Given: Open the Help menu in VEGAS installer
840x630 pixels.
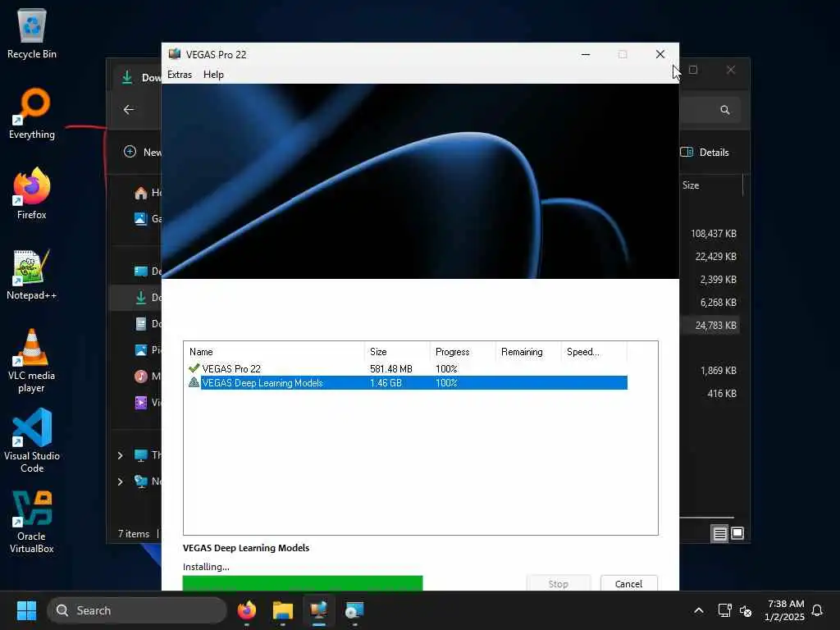Looking at the screenshot, I should (x=213, y=75).
